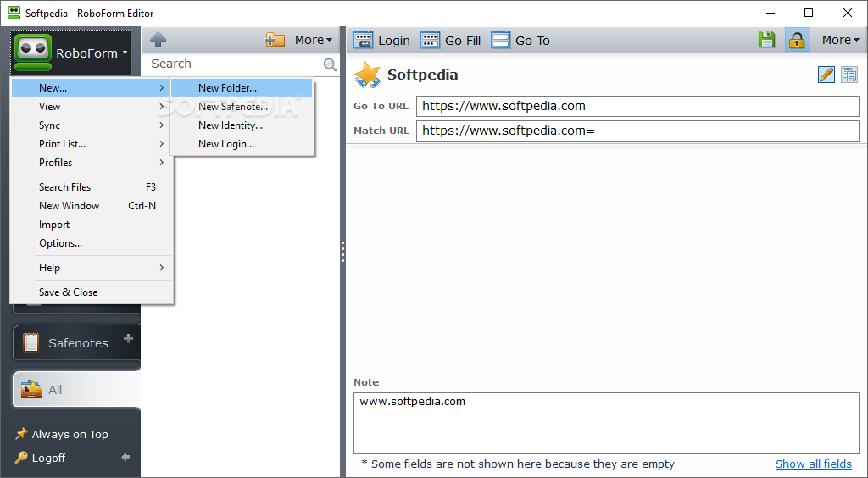
Task: Open the RoboForm main menu button
Action: click(71, 53)
